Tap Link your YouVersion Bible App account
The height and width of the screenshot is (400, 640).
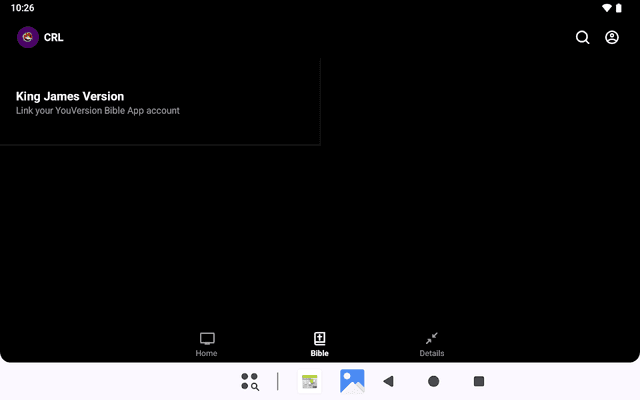click(x=98, y=111)
